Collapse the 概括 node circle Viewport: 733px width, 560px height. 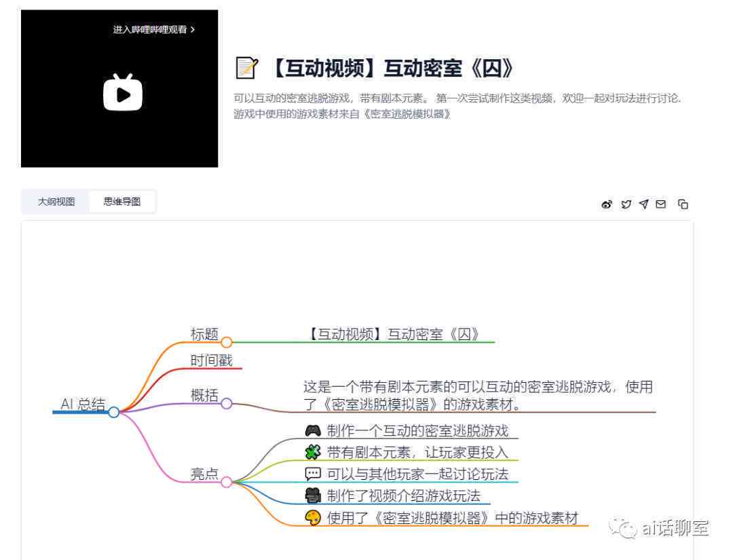(x=226, y=403)
